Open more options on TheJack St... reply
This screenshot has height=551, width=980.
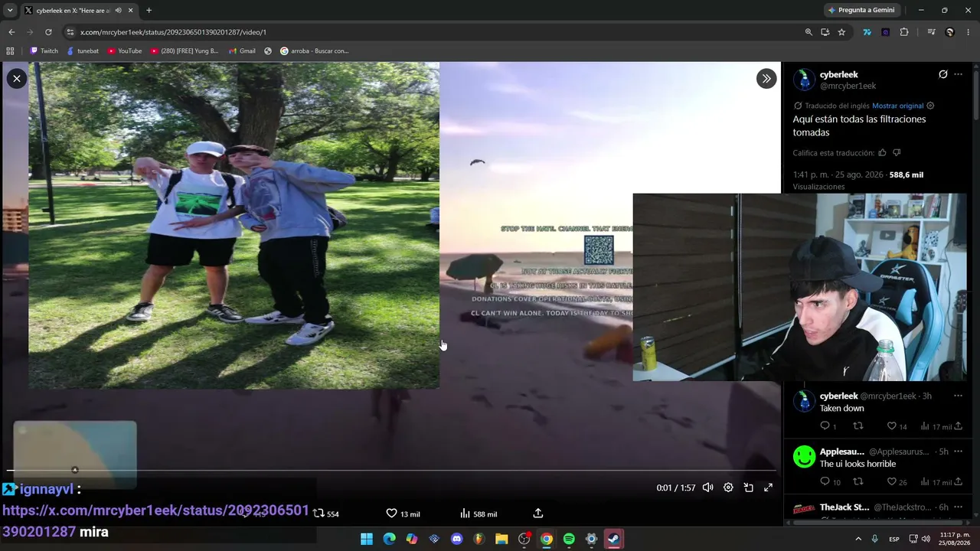(958, 507)
